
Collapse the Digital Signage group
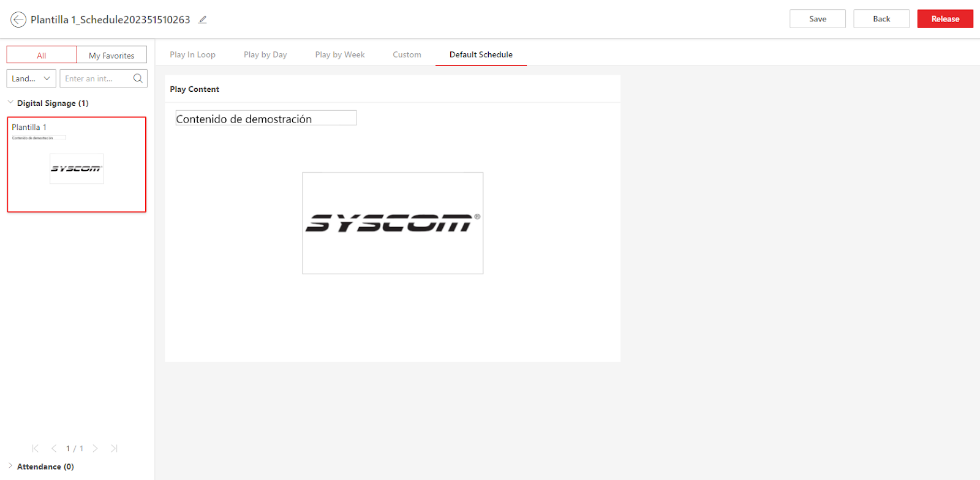[10, 102]
